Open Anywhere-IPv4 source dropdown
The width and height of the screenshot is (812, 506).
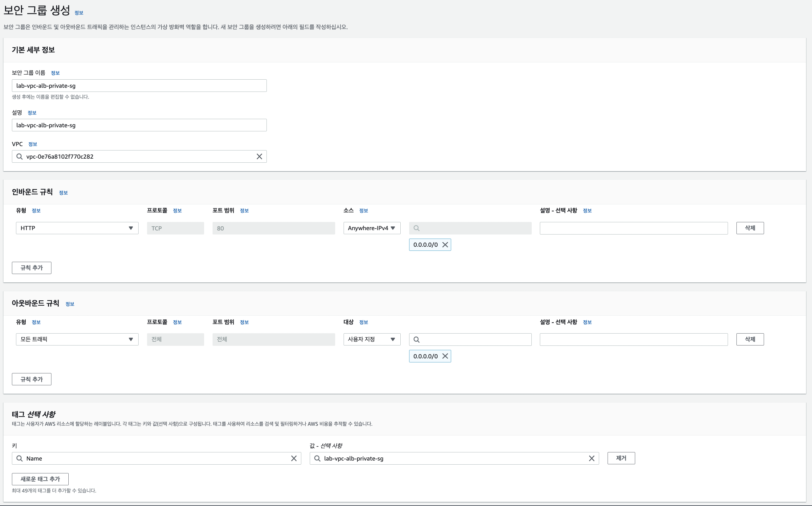pos(372,228)
